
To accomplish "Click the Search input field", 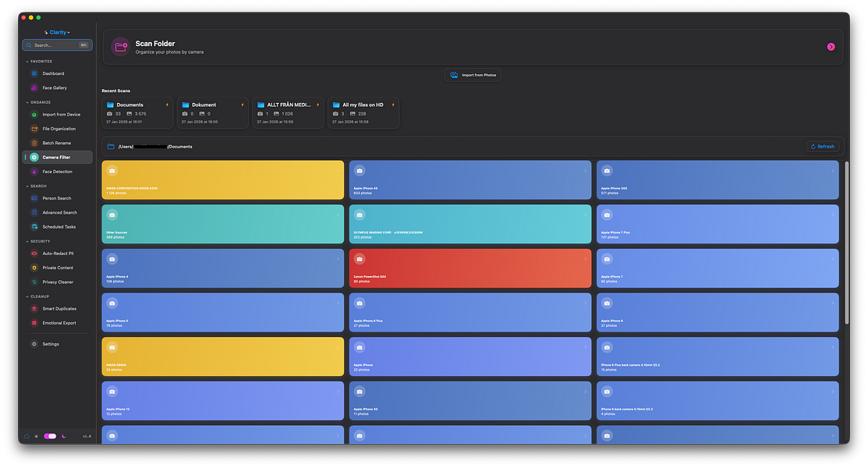I will 57,45.
